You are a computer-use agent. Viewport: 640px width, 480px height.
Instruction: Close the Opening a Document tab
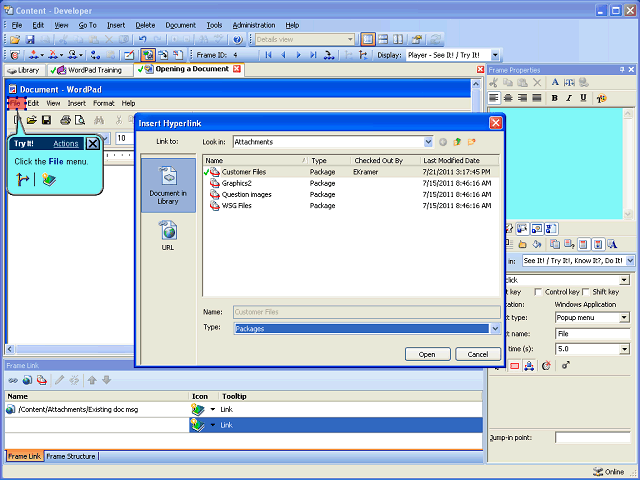pyautogui.click(x=237, y=69)
